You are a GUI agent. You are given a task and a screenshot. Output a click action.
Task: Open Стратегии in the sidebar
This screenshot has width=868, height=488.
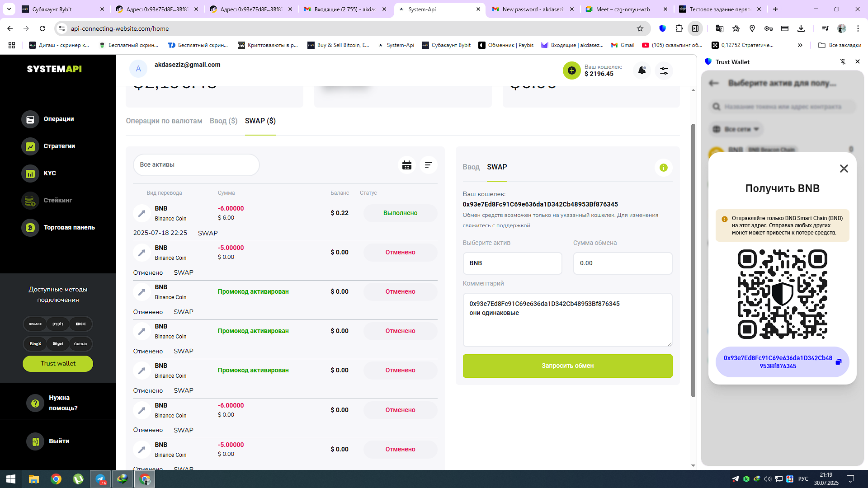coord(59,146)
